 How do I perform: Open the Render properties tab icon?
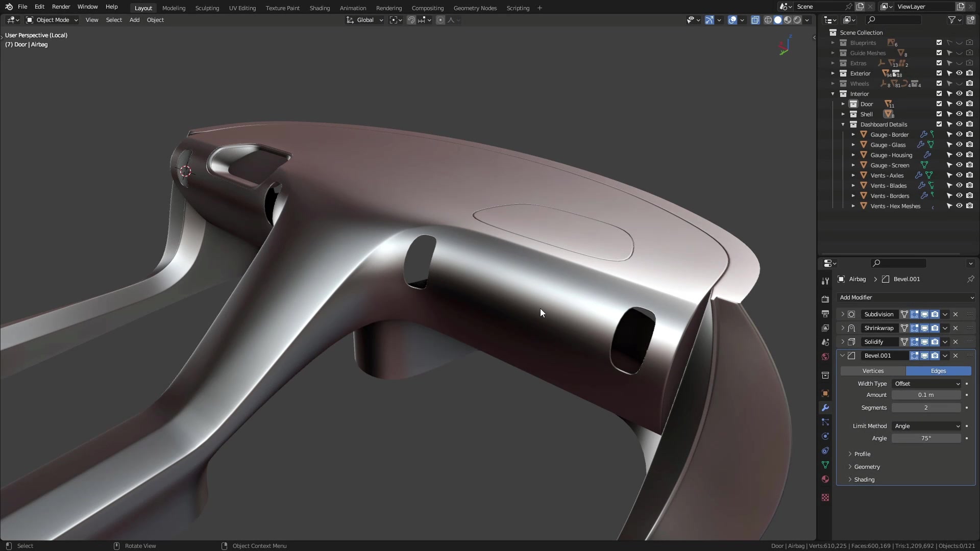(x=825, y=299)
